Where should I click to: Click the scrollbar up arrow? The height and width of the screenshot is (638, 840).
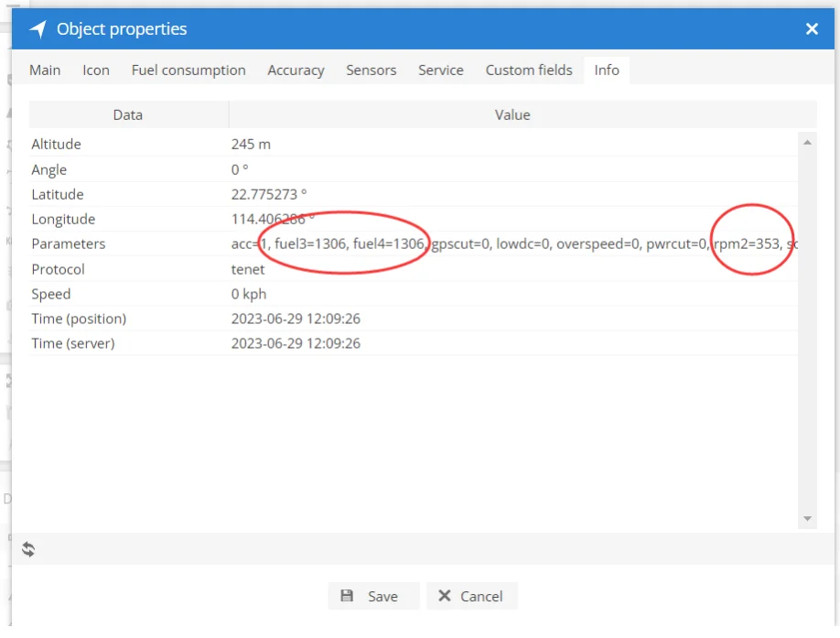(x=807, y=143)
